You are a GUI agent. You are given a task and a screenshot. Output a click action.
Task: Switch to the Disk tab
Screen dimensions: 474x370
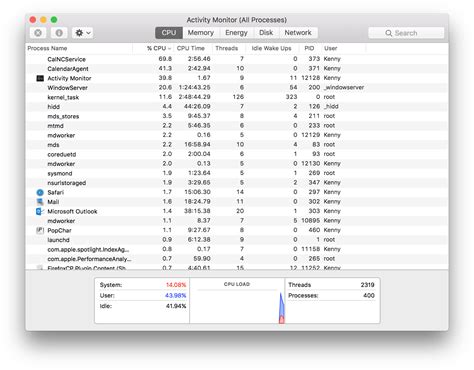[266, 33]
